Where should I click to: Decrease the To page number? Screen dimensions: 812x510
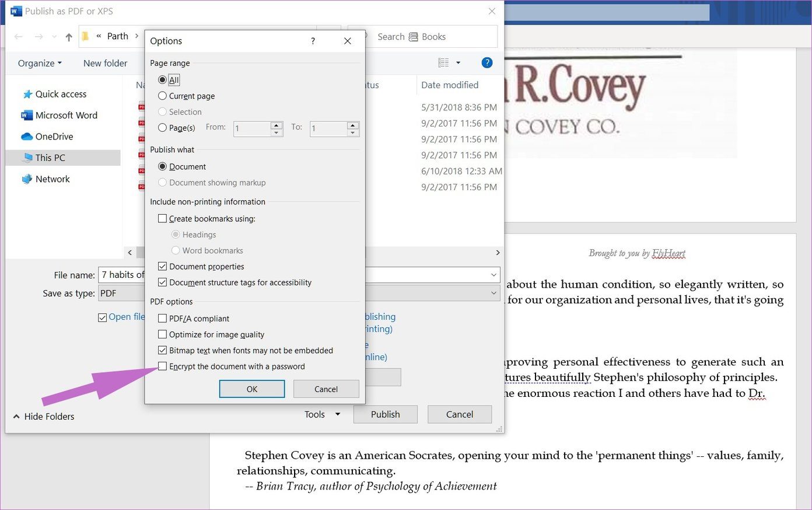pos(352,132)
